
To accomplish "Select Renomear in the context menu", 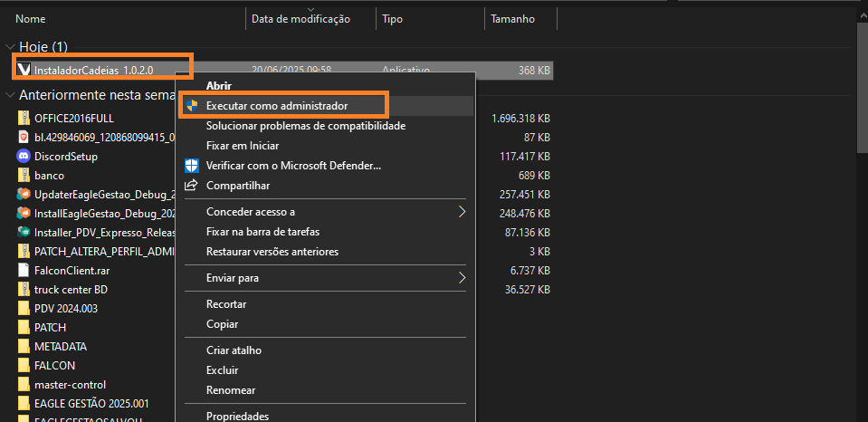I will tap(231, 390).
